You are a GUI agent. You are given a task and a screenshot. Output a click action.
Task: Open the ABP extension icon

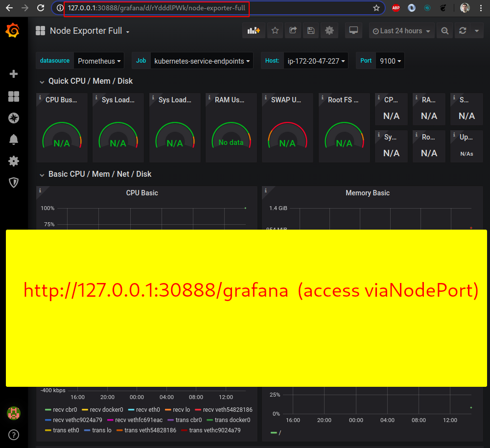pos(396,8)
